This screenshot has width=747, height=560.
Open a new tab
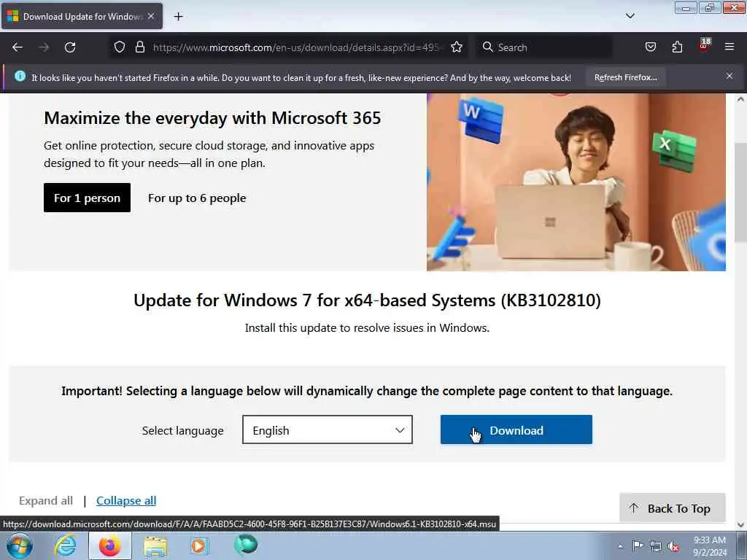[x=178, y=17]
